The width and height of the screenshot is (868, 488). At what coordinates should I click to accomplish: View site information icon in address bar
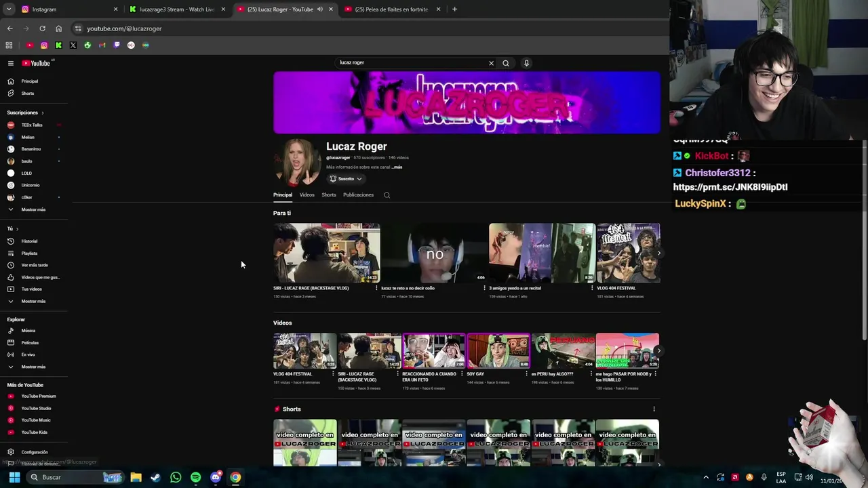tap(78, 28)
